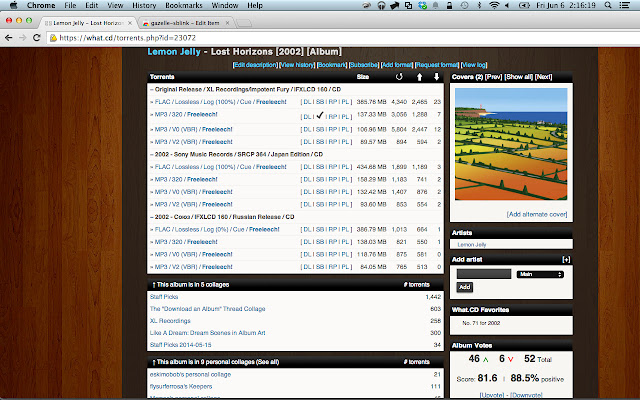
Task: Open the Edit description link
Action: 254,63
